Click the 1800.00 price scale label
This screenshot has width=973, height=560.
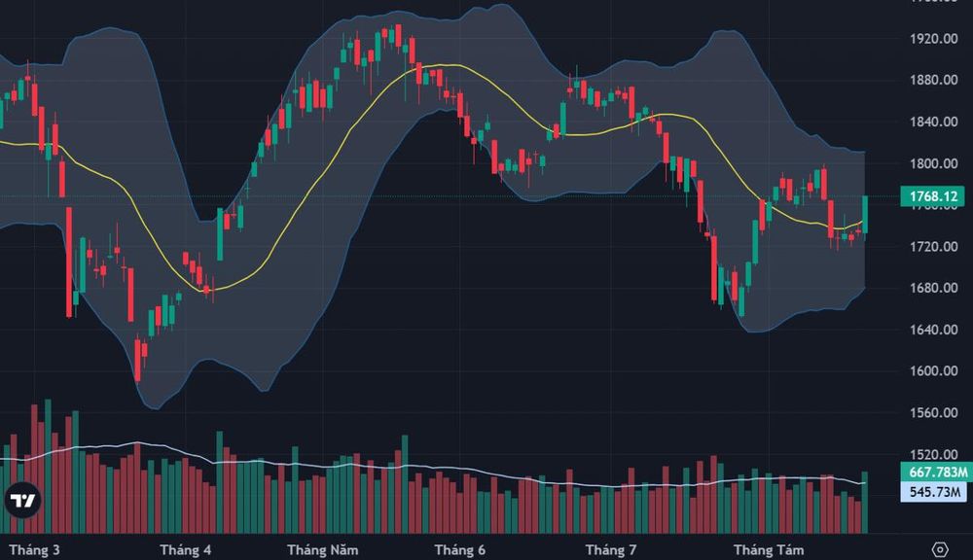[934, 163]
